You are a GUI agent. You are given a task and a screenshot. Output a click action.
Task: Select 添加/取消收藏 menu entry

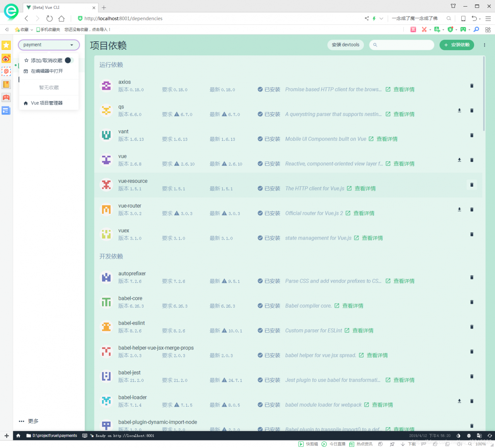(x=49, y=60)
